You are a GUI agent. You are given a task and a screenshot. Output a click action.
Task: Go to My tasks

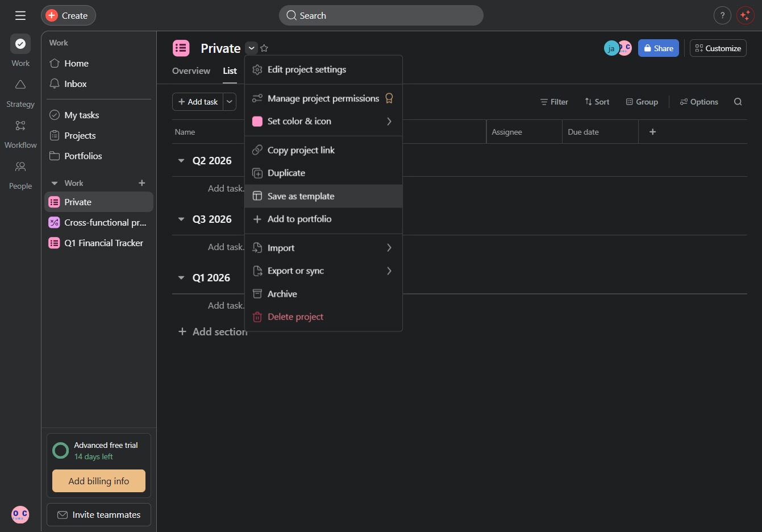point(99,115)
